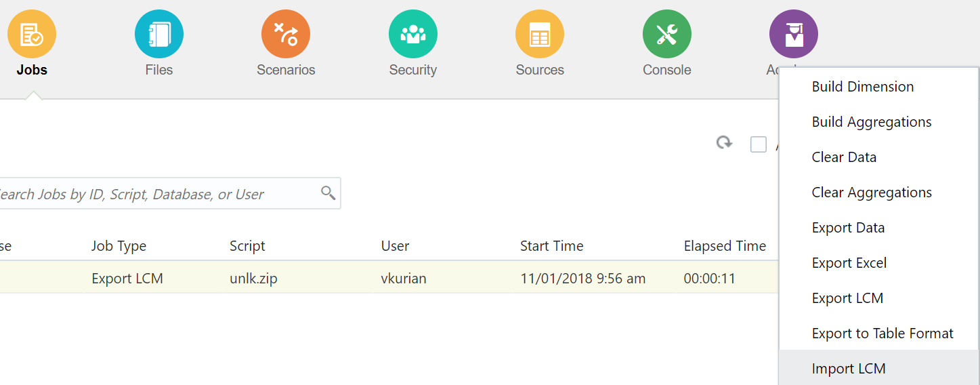Select Export Data menu item
The height and width of the screenshot is (385, 980).
tap(848, 228)
